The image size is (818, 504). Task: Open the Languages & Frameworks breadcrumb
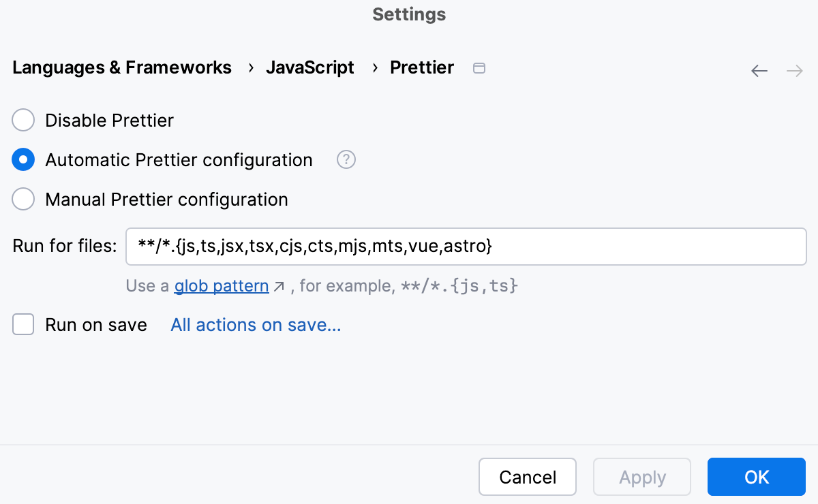[121, 67]
